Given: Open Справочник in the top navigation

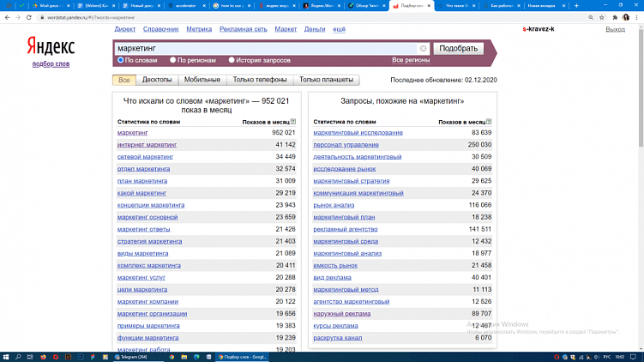Looking at the screenshot, I should pyautogui.click(x=160, y=29).
